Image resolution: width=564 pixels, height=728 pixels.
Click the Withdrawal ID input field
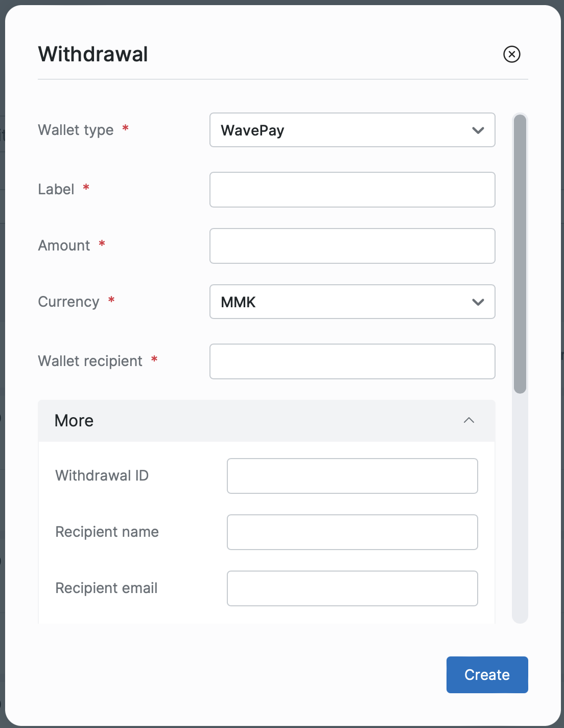(x=352, y=476)
